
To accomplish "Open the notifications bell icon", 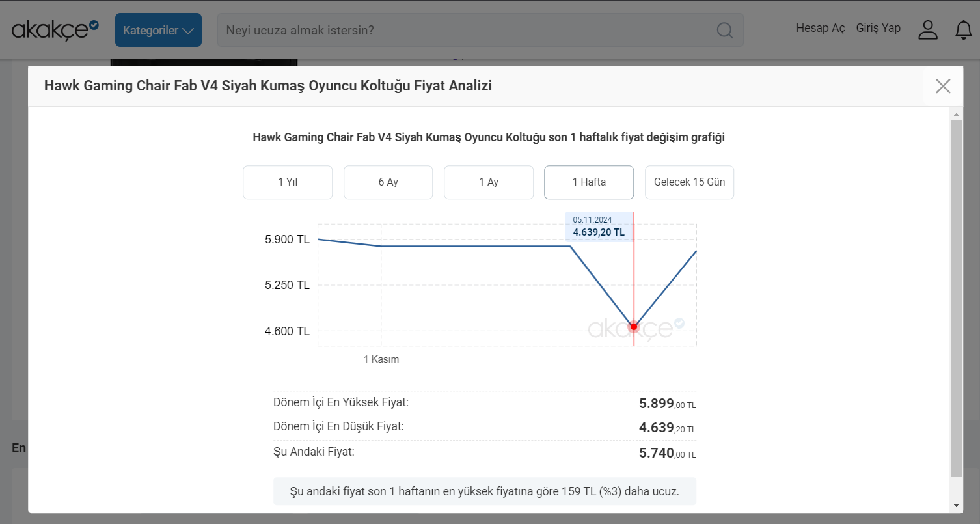I will coord(963,30).
